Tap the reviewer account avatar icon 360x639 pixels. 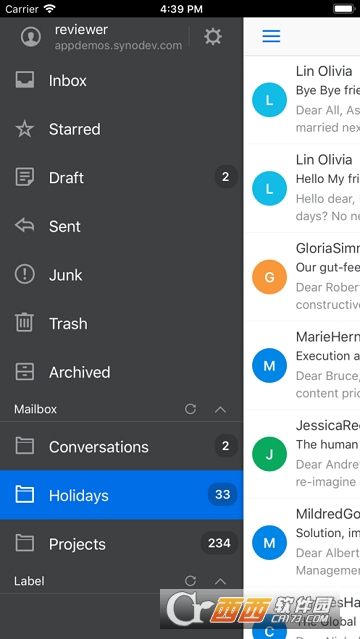[31, 37]
